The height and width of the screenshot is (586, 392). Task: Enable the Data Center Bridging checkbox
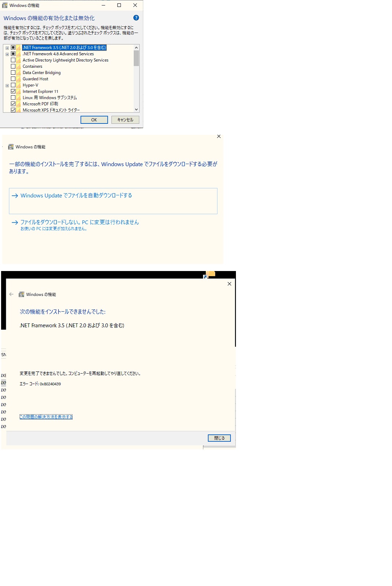[13, 73]
